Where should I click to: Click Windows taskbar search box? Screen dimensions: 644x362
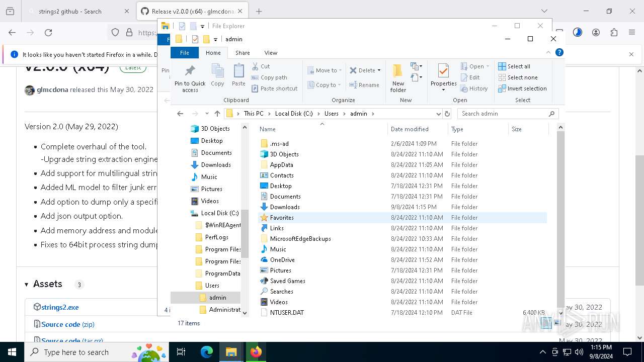[x=97, y=352]
